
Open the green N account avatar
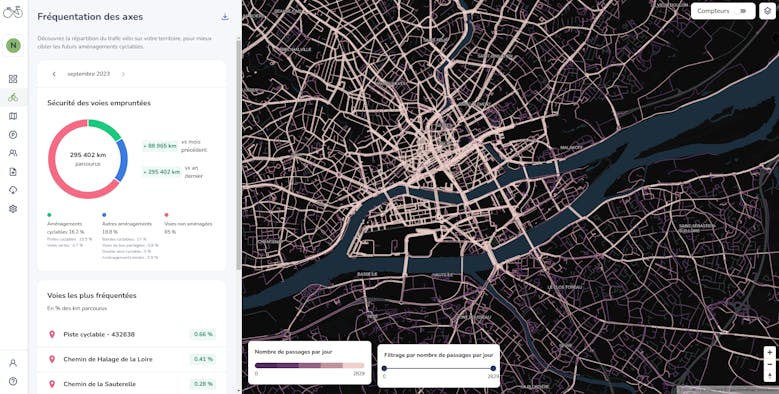point(13,46)
